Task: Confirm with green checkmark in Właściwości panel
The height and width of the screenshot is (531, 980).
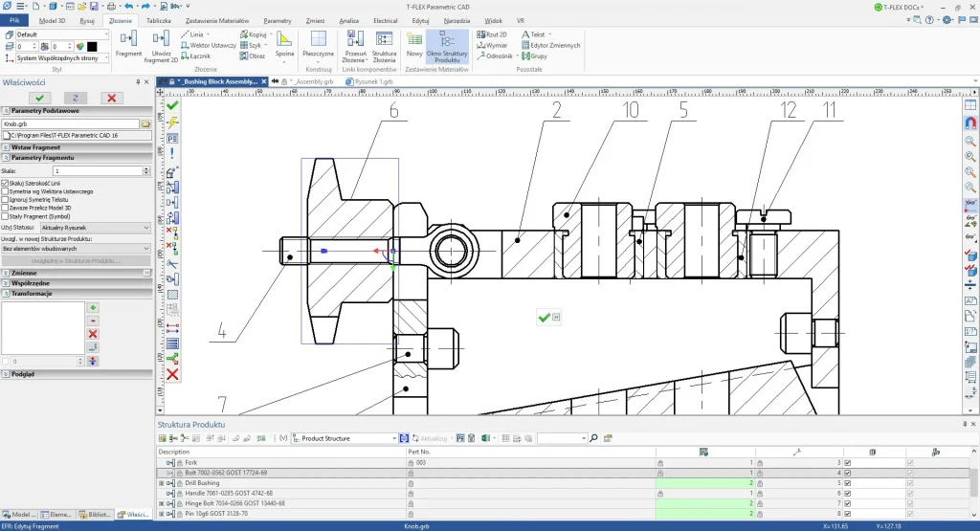Action: (38, 98)
